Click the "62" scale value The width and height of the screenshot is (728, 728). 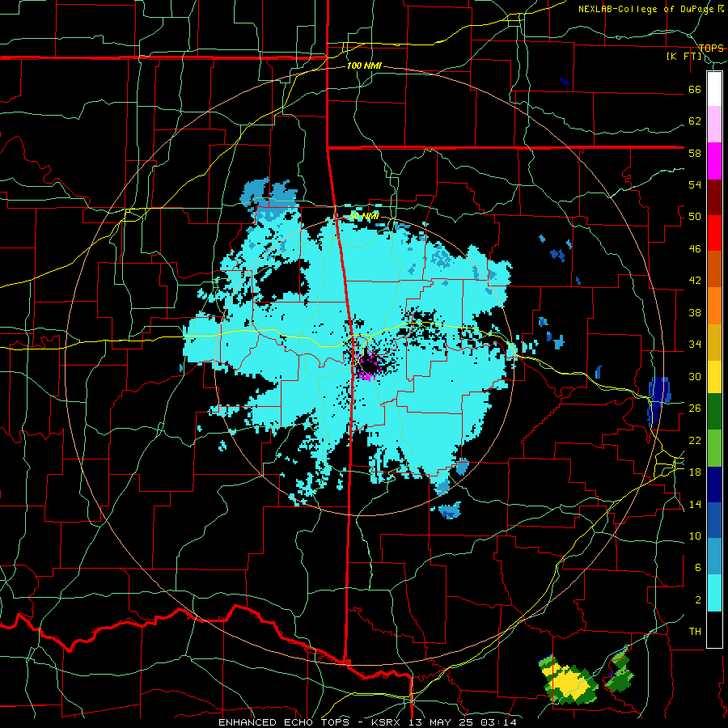click(x=695, y=121)
